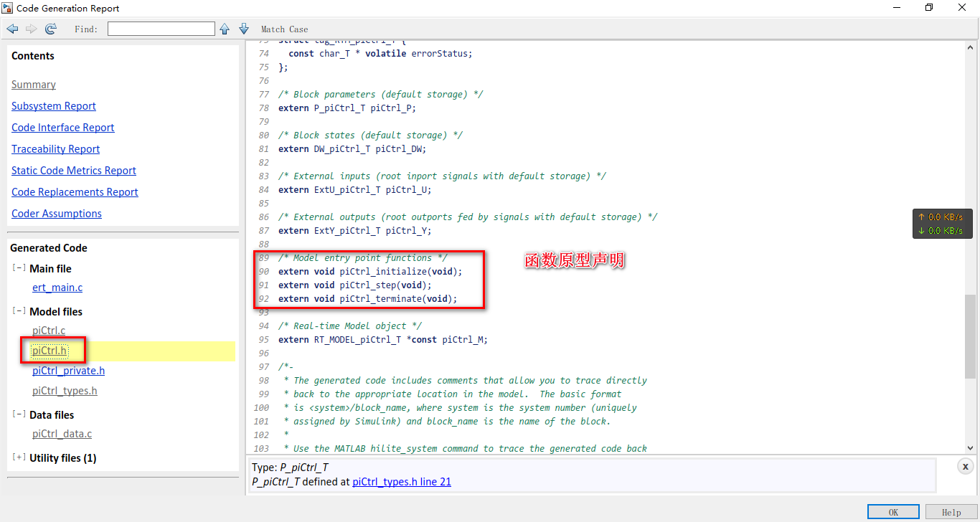This screenshot has width=980, height=522.
Task: Refresh the code generation report
Action: (x=50, y=29)
